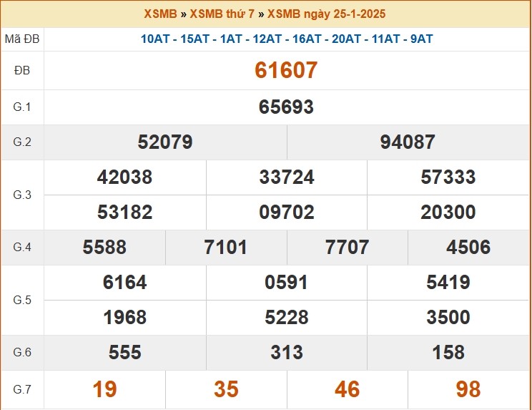The height and width of the screenshot is (410, 532).
Task: Select second prize number 94087
Action: tap(408, 142)
